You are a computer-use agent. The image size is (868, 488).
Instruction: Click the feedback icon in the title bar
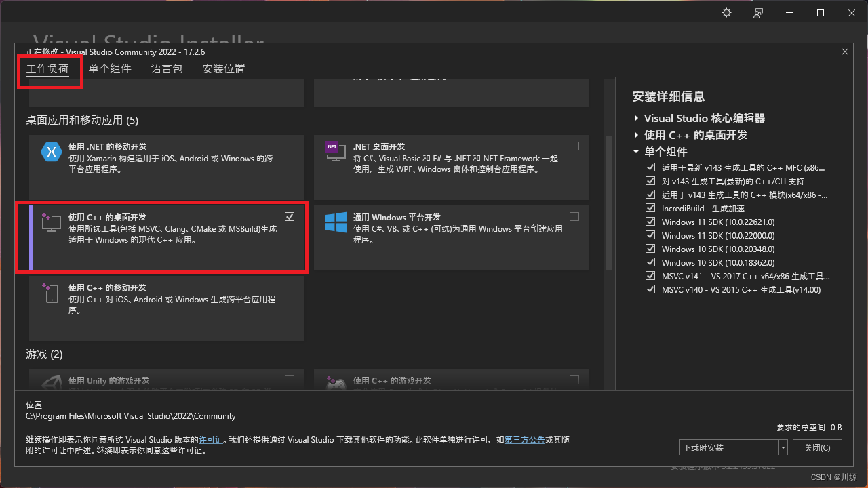[x=758, y=12]
